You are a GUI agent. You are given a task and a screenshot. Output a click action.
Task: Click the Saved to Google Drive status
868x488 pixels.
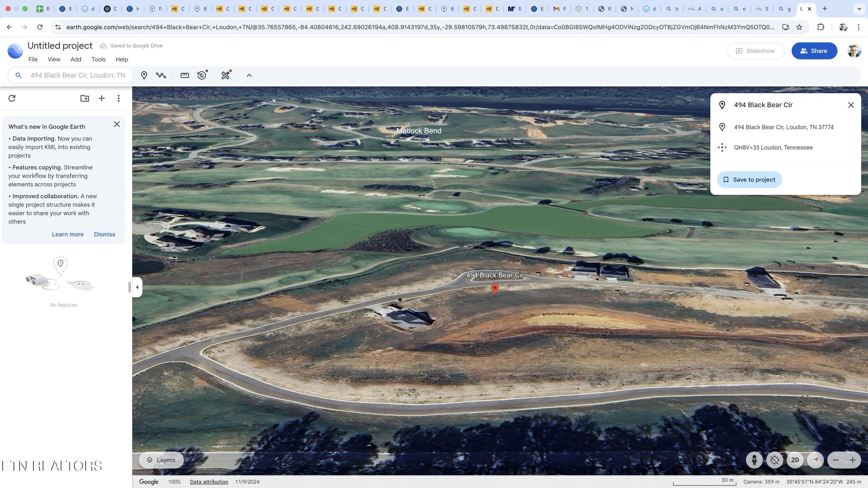[131, 46]
